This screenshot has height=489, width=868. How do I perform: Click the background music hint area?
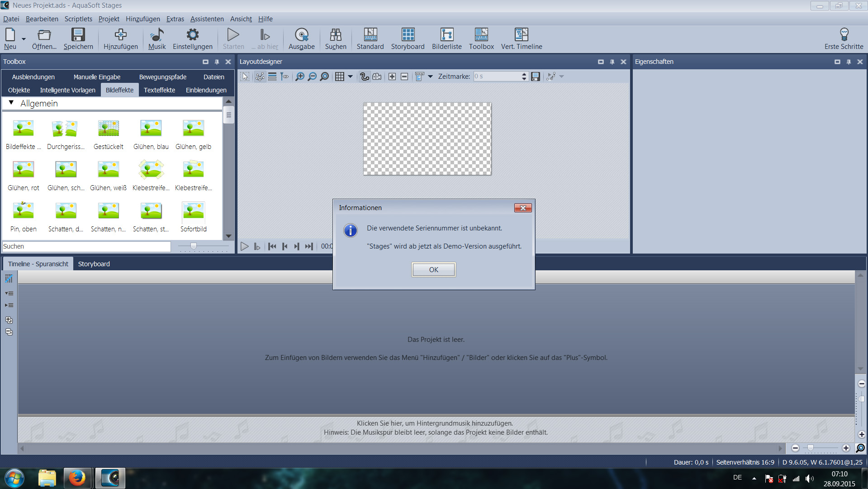(x=435, y=428)
